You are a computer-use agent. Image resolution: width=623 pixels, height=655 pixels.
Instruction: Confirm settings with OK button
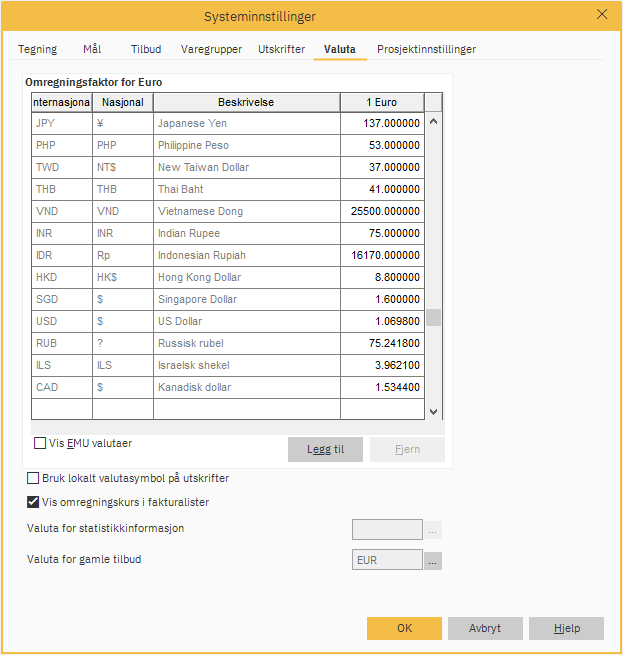coord(404,629)
